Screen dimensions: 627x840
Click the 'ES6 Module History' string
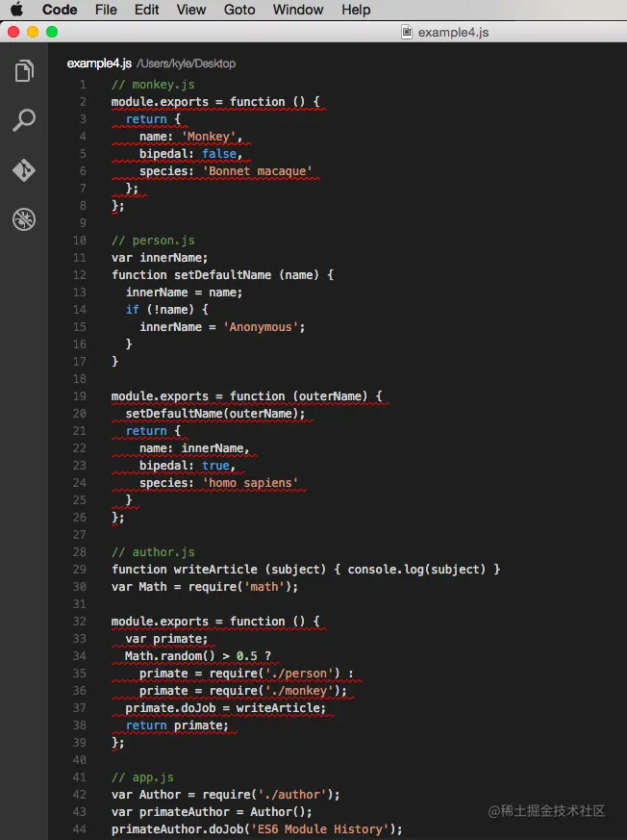point(319,829)
